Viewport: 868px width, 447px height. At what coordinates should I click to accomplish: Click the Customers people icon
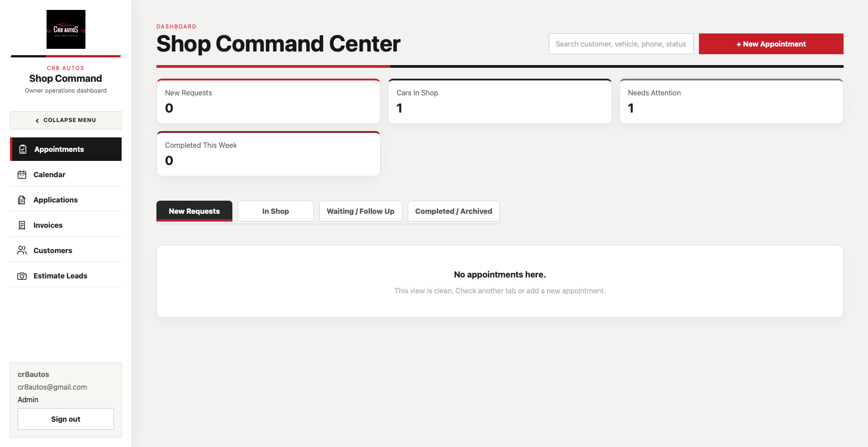pos(22,250)
